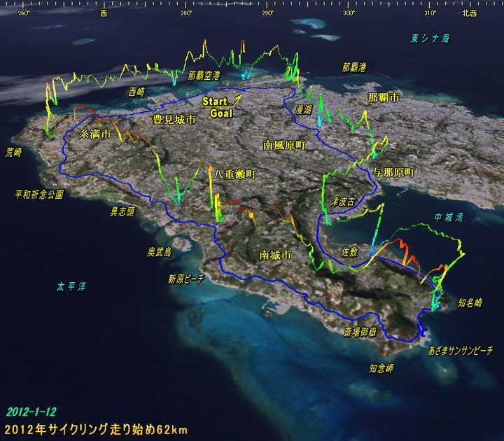Click the 東シナ海 sea label
This screenshot has width=504, height=441.
click(430, 38)
